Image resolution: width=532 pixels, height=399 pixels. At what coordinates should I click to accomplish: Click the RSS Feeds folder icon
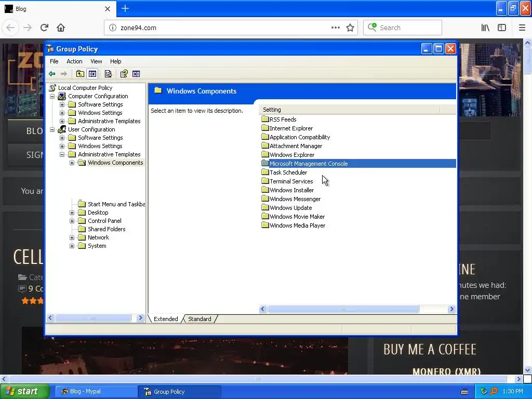265,119
